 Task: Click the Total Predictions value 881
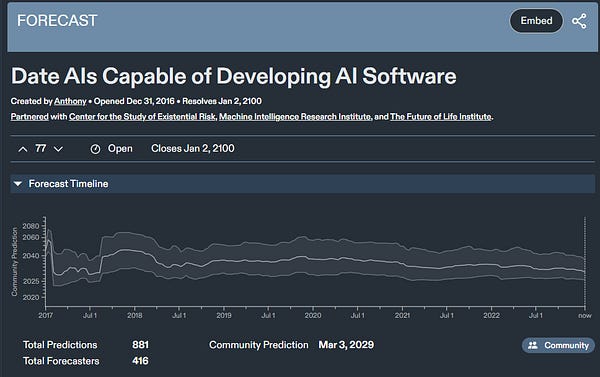click(x=140, y=345)
